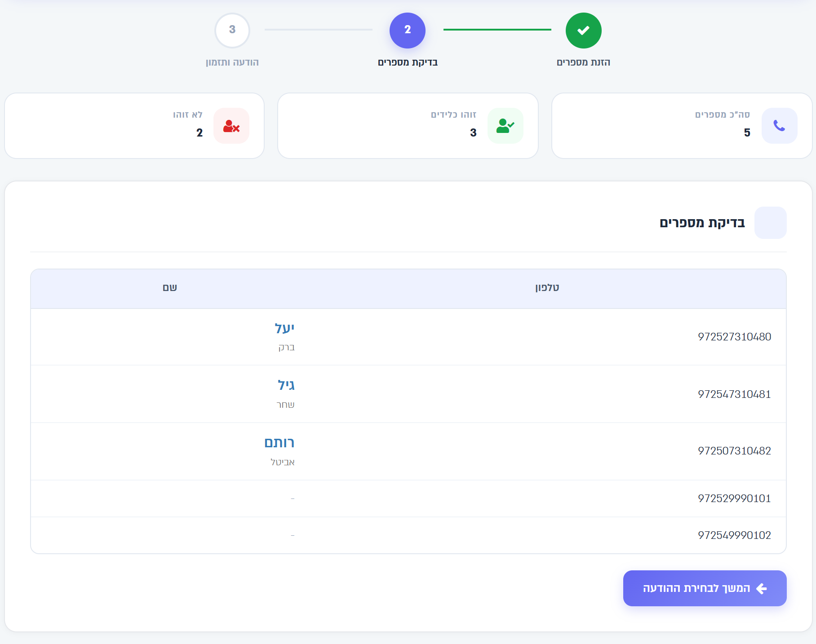Click the המשך לבחירת ההודעה button
Image resolution: width=816 pixels, height=644 pixels.
pyautogui.click(x=705, y=588)
